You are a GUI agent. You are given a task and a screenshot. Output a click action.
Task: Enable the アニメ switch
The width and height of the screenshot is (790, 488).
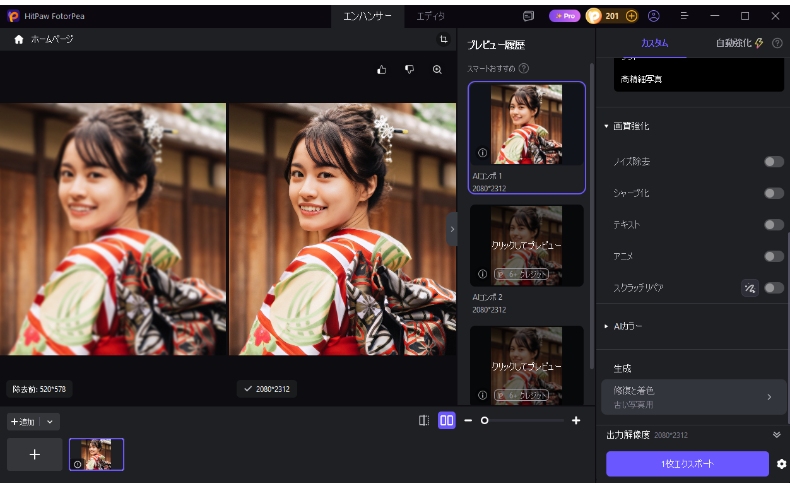[x=773, y=256]
